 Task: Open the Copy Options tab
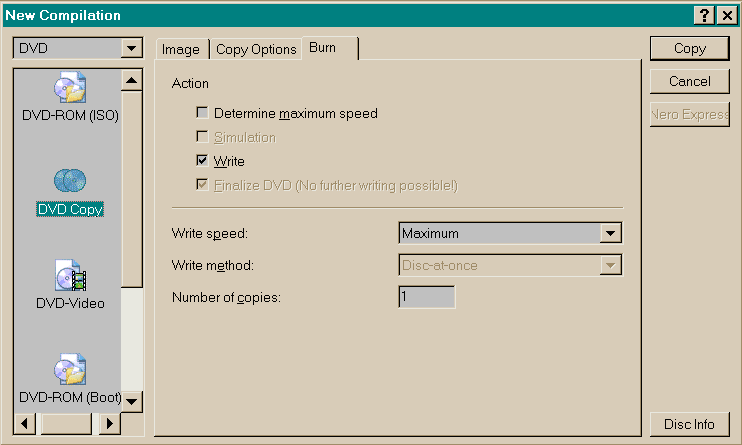click(256, 49)
